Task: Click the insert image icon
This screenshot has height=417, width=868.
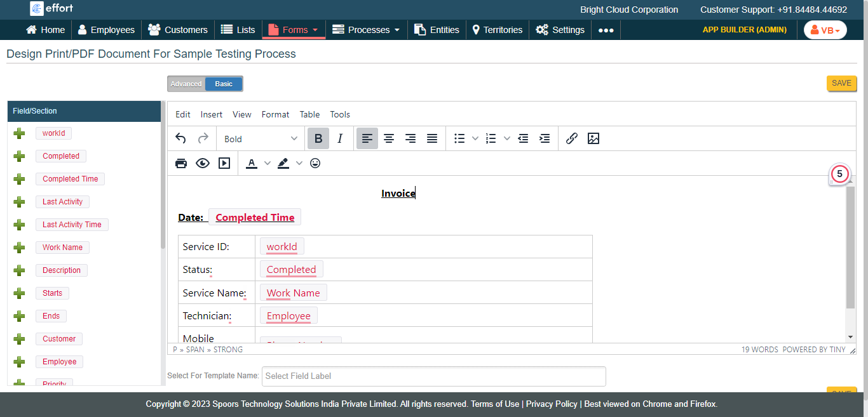Action: 593,138
